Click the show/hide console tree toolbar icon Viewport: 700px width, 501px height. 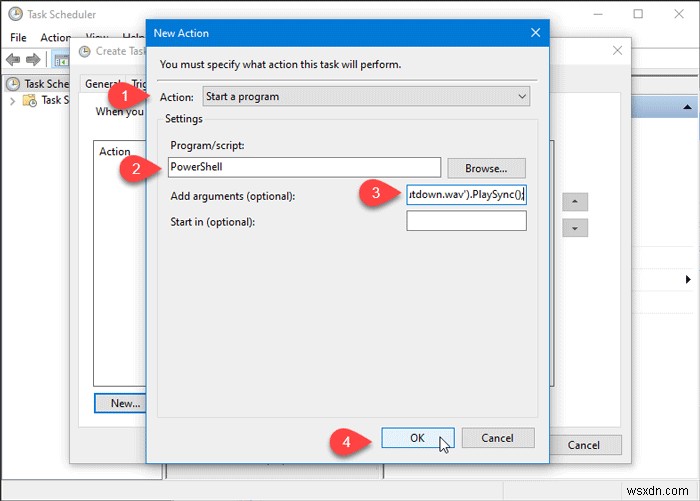pyautogui.click(x=61, y=60)
